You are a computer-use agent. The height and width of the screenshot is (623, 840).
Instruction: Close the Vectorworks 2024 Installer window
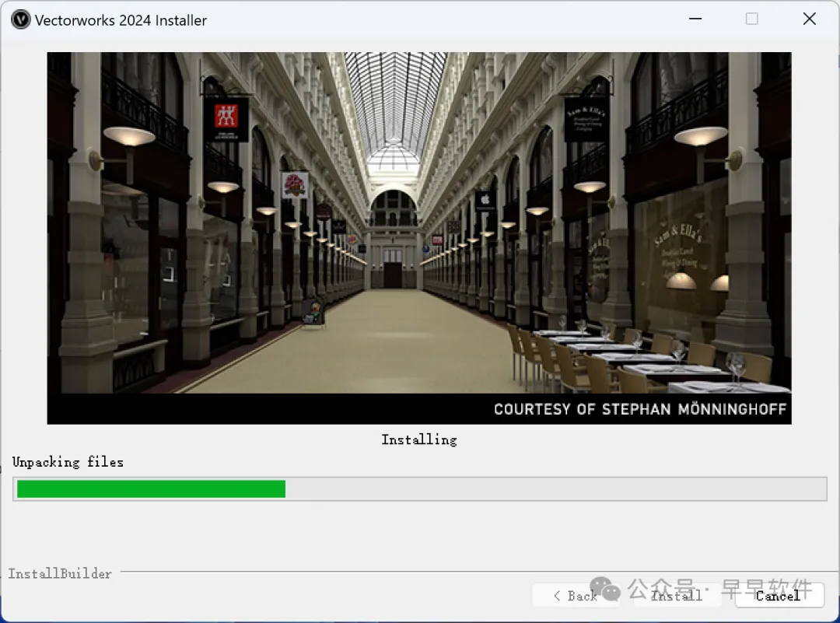point(810,19)
